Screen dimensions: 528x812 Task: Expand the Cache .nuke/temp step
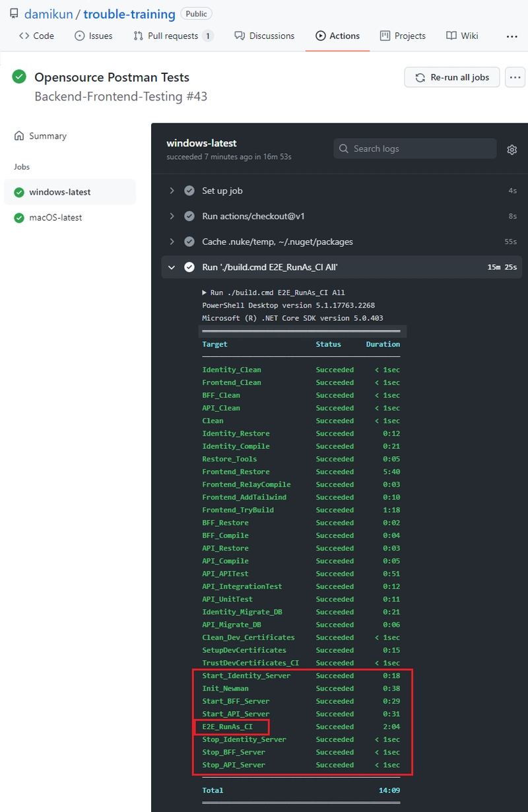tap(172, 242)
